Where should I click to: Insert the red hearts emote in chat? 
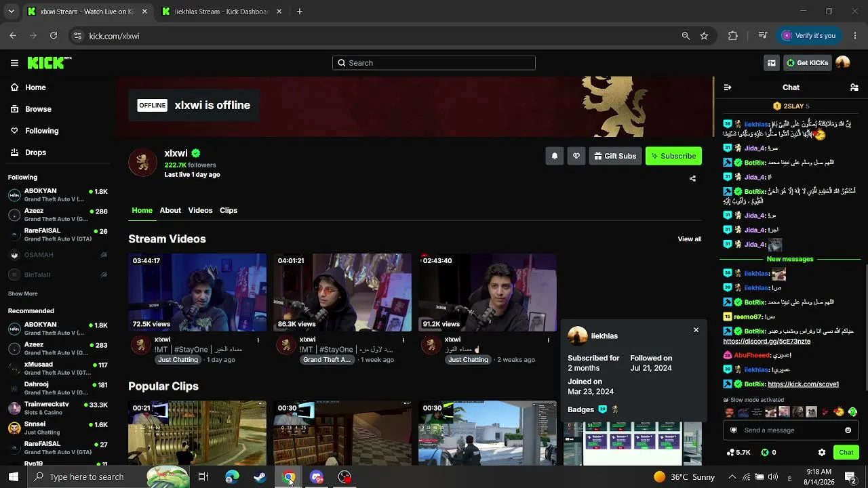825,412
